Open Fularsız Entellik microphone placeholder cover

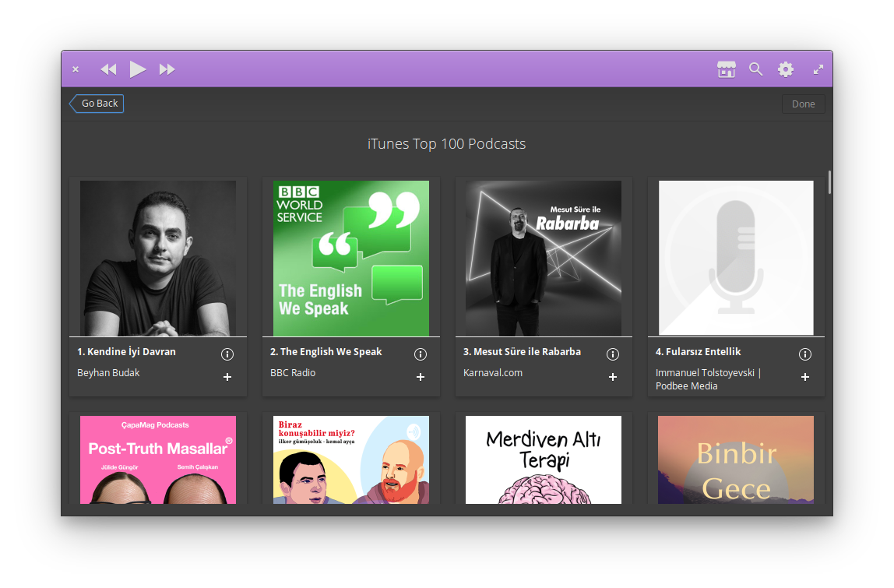pyautogui.click(x=736, y=259)
